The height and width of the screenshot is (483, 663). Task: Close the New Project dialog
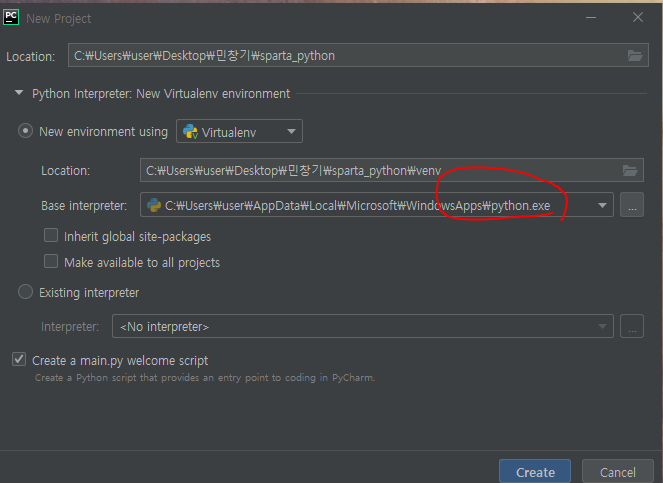[638, 17]
